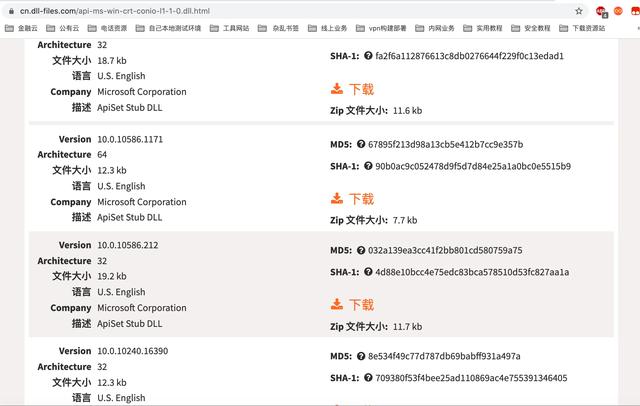Click file size value 19.2 kb
Viewport: 640px width, 406px height.
coord(112,276)
